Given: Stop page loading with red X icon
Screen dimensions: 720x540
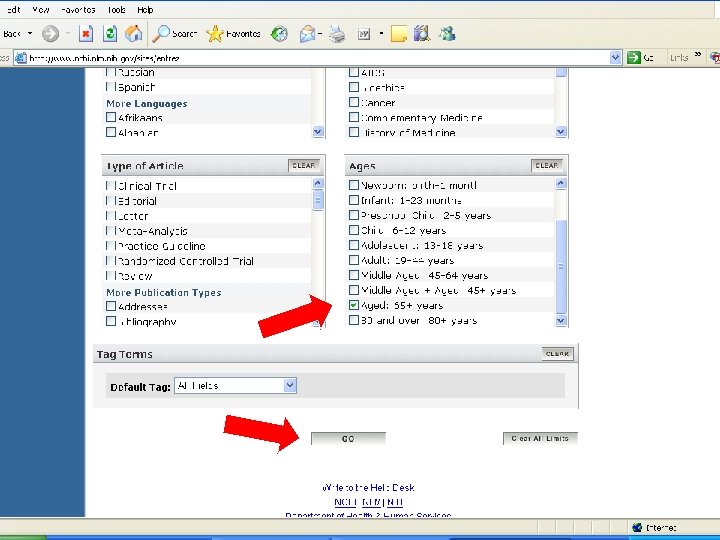Looking at the screenshot, I should click(x=86, y=34).
